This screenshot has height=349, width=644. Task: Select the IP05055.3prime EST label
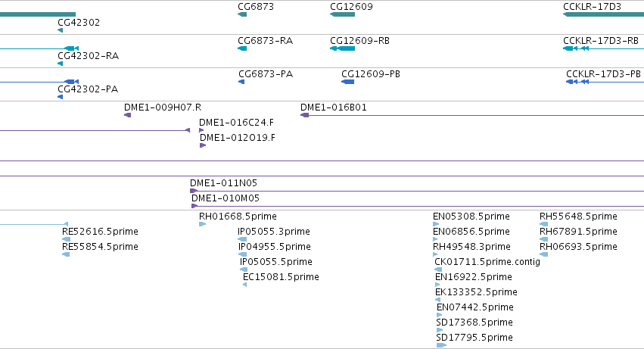click(x=273, y=232)
